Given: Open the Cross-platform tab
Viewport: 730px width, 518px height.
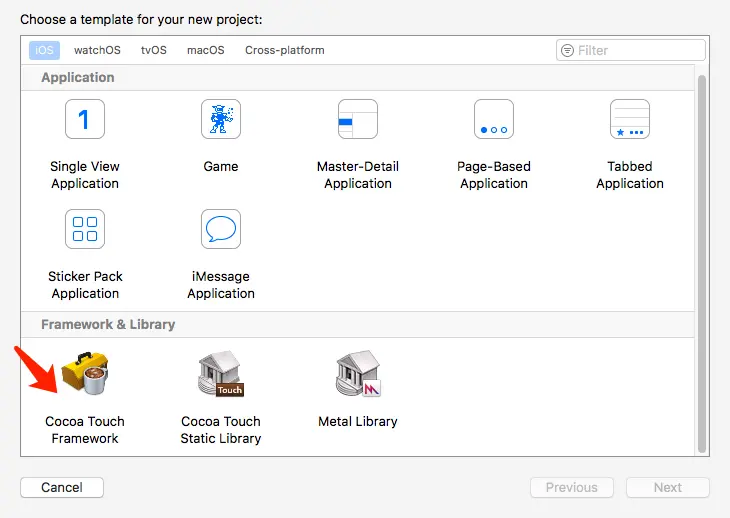Looking at the screenshot, I should (285, 50).
